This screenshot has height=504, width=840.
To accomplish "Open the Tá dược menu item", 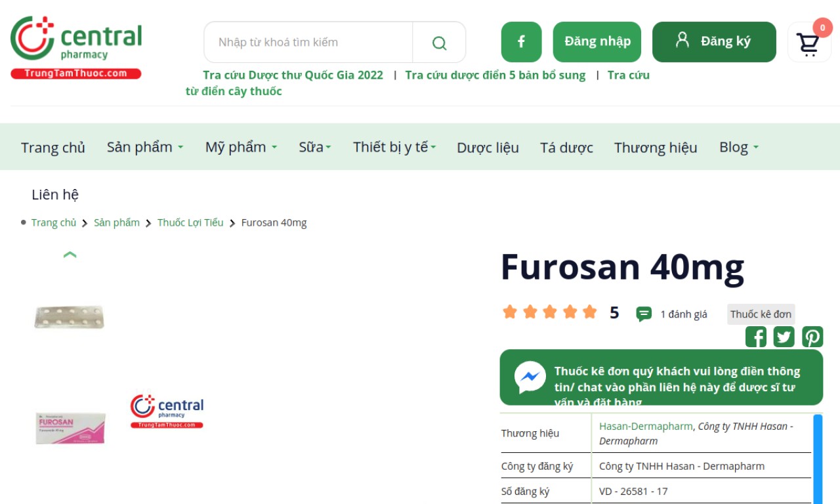I will coord(566,148).
